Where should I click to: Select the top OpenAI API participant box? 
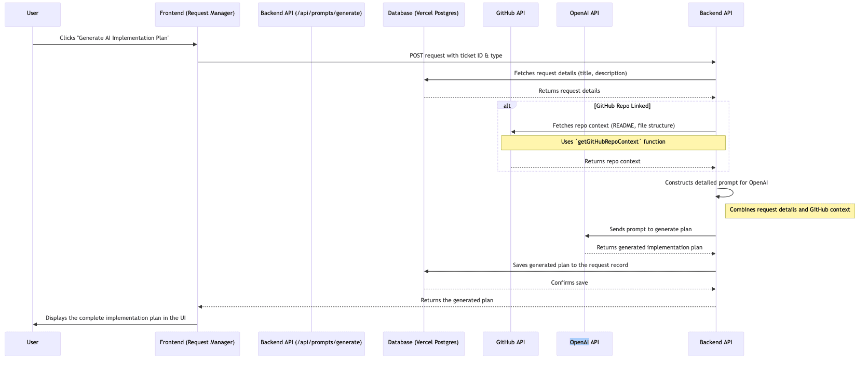coord(584,15)
